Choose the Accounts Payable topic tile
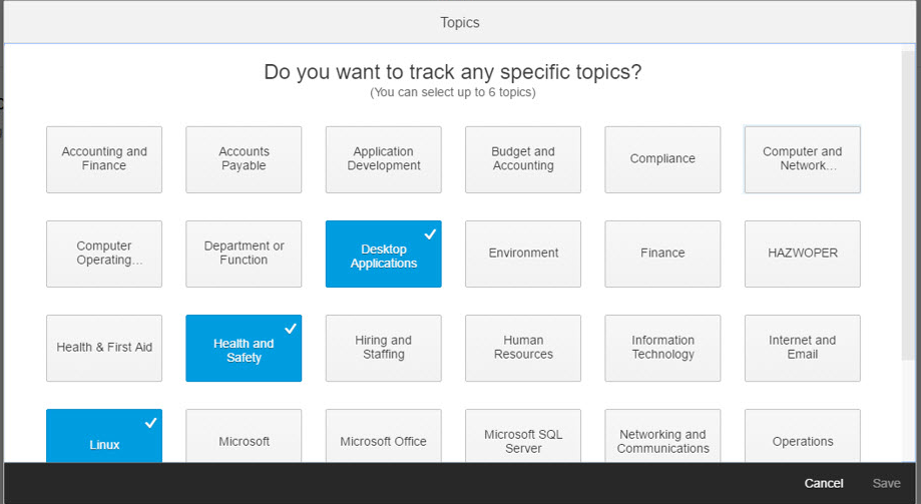The image size is (921, 504). click(243, 159)
